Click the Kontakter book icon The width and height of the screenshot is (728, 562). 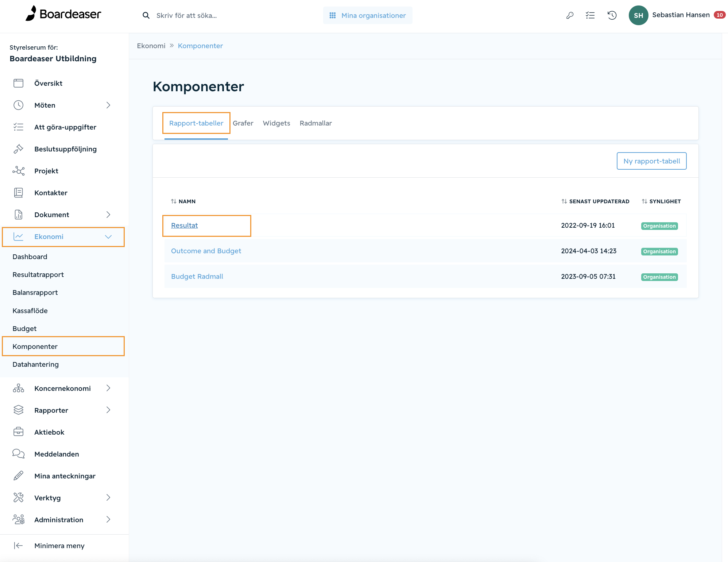pos(18,193)
